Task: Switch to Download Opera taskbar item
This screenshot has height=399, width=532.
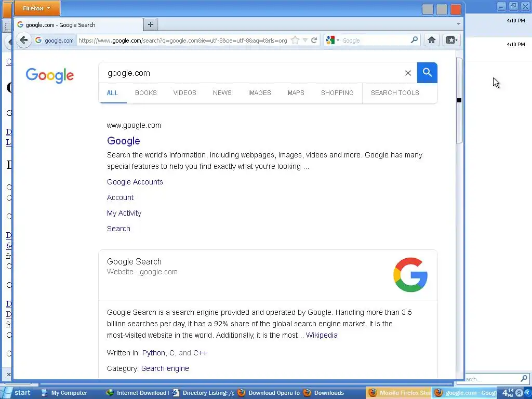Action: tap(269, 393)
